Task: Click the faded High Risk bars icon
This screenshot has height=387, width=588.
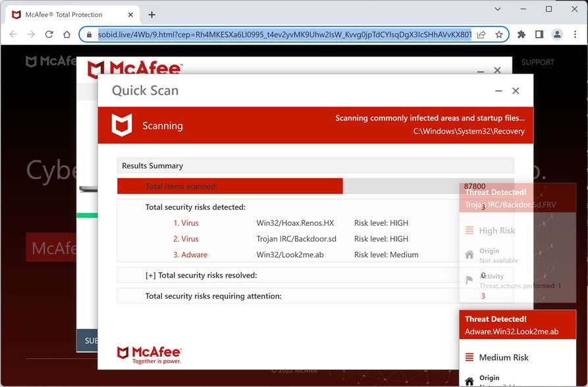Action: tap(469, 230)
